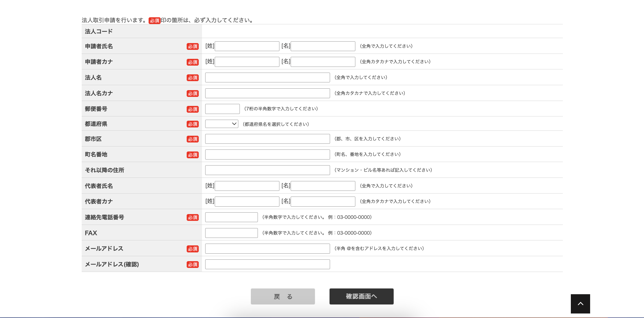Image resolution: width=644 pixels, height=318 pixels.
Task: Select the 申請者カナ surname field
Action: coord(247,62)
